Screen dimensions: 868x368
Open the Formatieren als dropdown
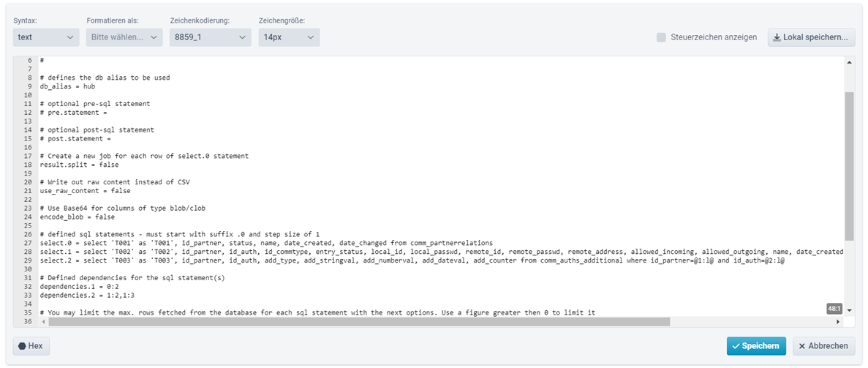point(124,37)
